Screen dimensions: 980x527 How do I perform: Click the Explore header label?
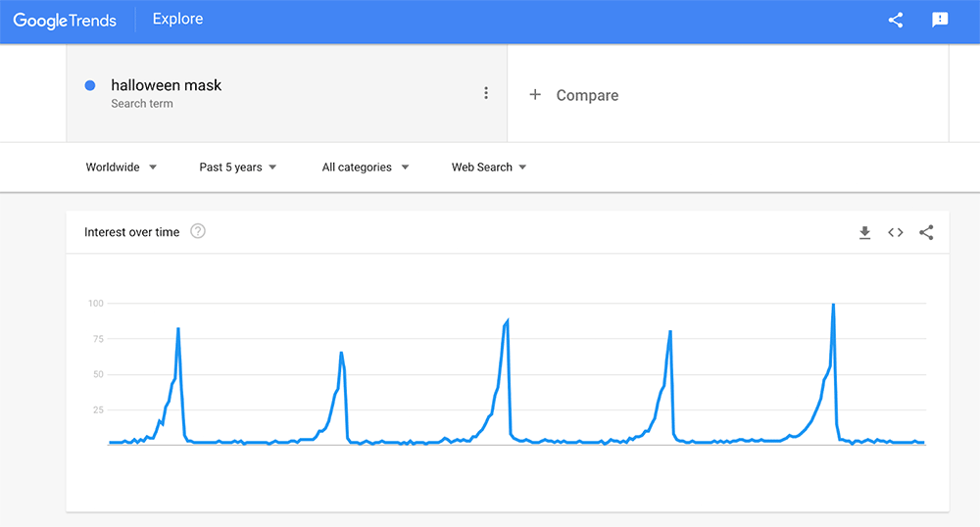pos(177,20)
